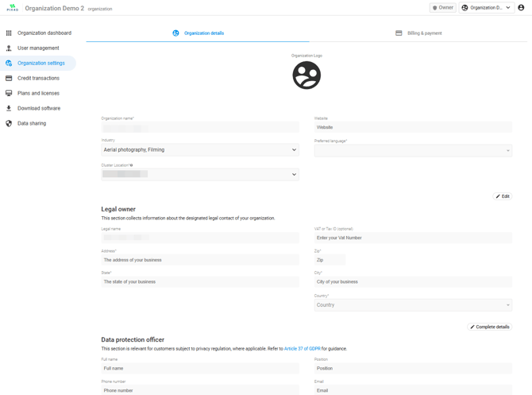Click the Billing & payment card icon
The image size is (532, 395).
(399, 33)
